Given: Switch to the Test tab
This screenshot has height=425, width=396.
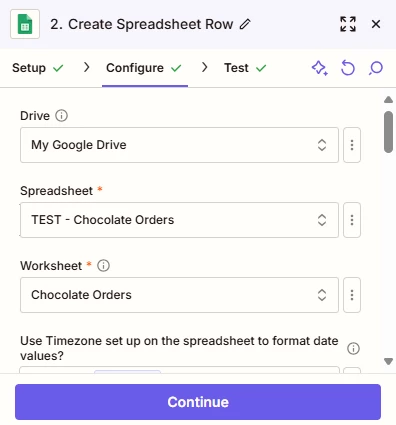Looking at the screenshot, I should point(245,68).
